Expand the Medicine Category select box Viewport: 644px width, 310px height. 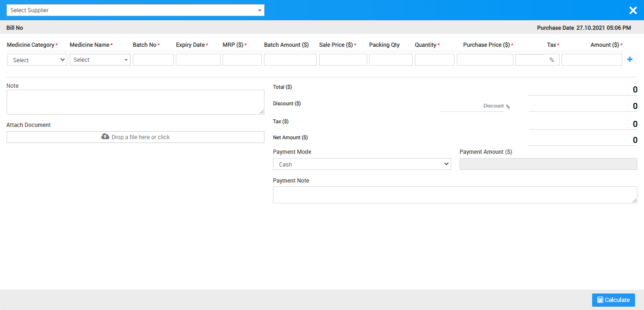[x=37, y=60]
